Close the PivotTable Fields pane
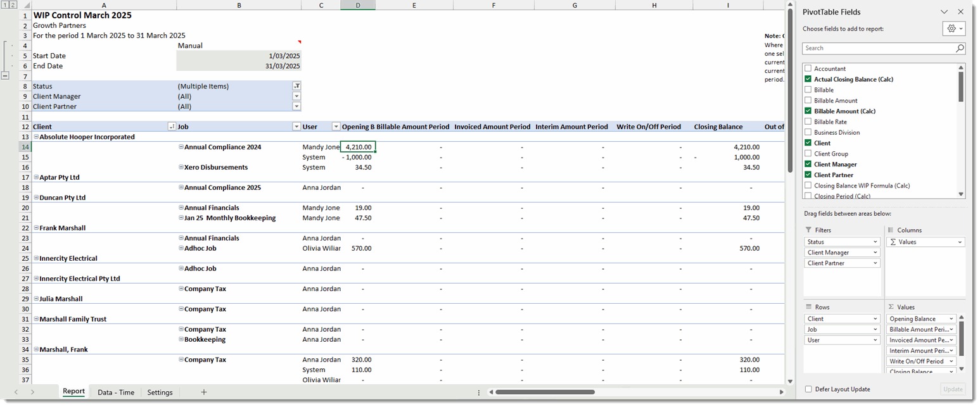This screenshot has width=980, height=407. [960, 11]
